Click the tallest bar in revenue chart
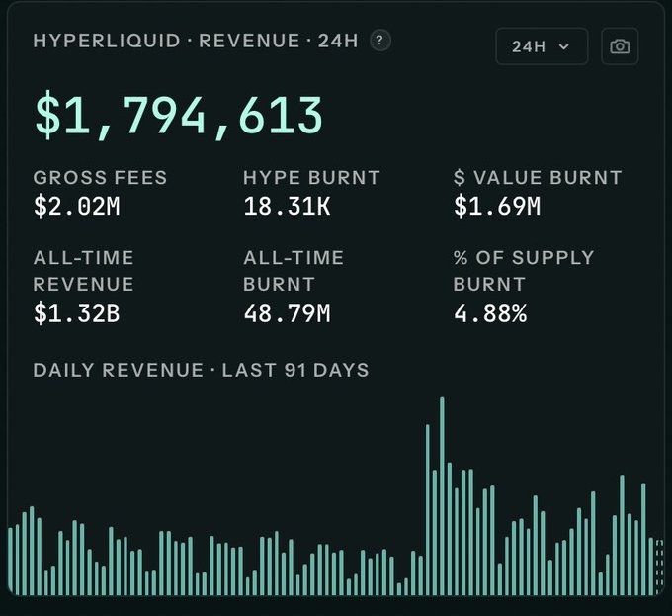This screenshot has width=672, height=616. [x=442, y=496]
